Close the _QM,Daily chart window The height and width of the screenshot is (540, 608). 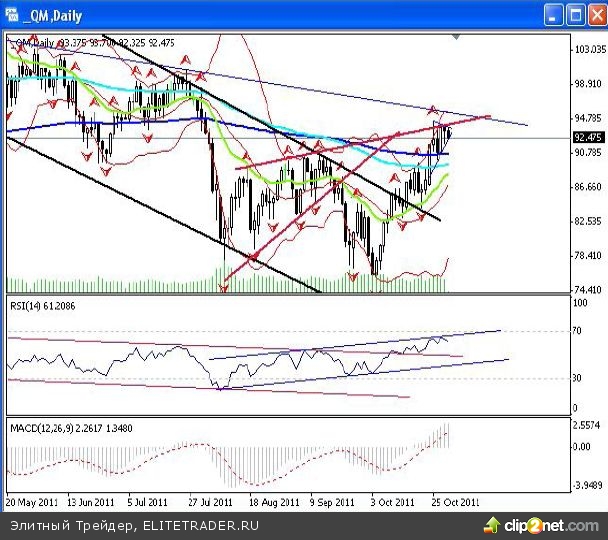596,15
